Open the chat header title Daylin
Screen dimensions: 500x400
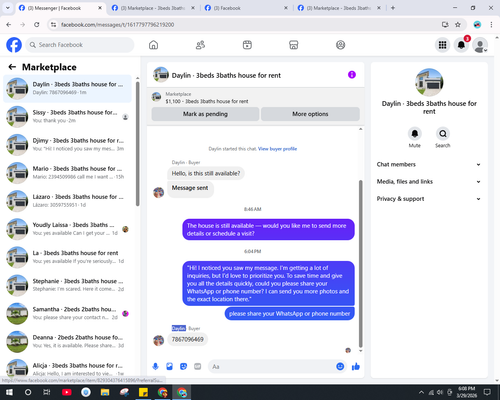(x=226, y=75)
